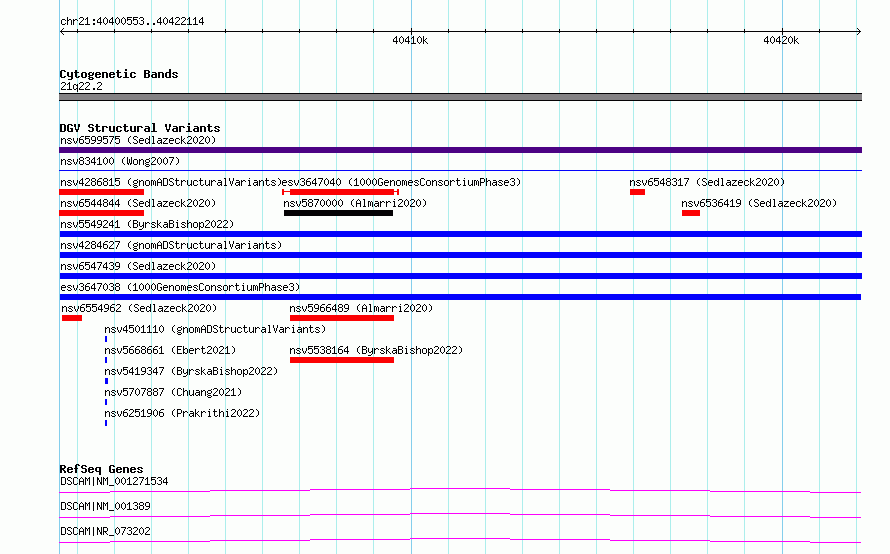Open nsv4284627 gnomADStructuralVariants label
Image resolution: width=890 pixels, height=554 pixels.
pos(171,245)
